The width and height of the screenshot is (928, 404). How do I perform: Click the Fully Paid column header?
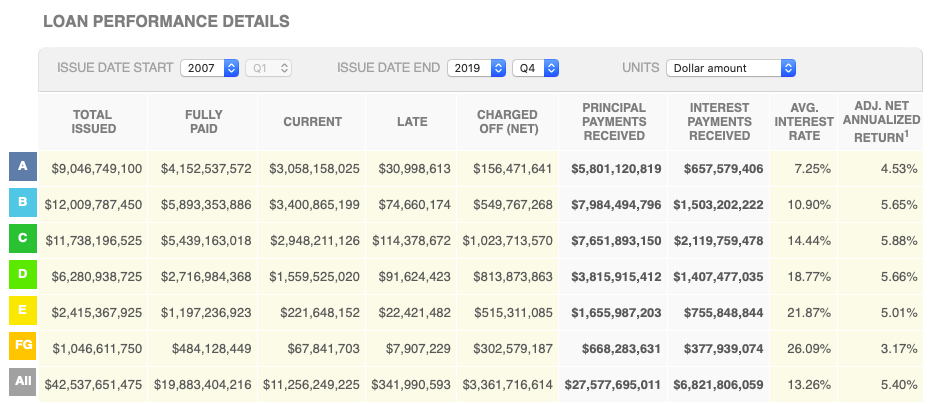point(204,122)
